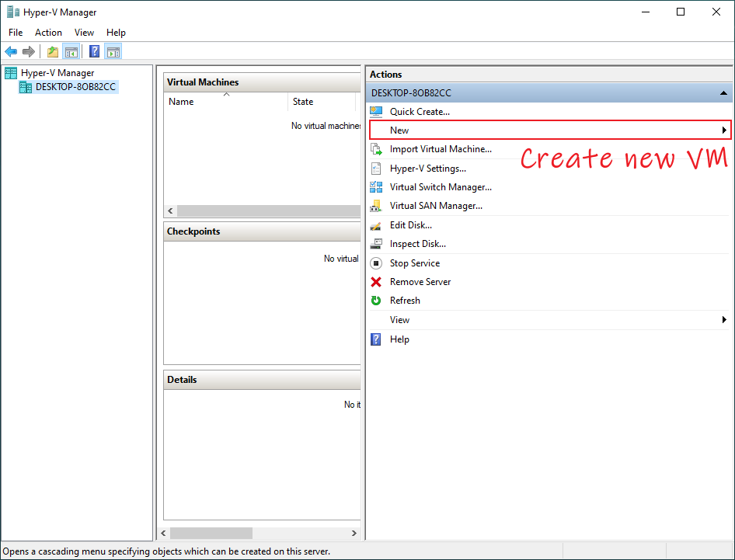The height and width of the screenshot is (560, 735).
Task: Click the Name column header
Action: 226,102
